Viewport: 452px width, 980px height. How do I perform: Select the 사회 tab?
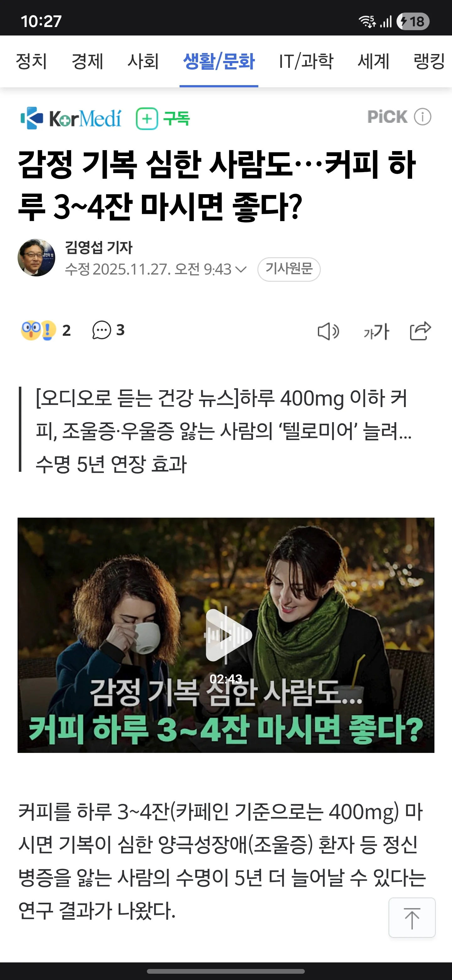pyautogui.click(x=143, y=61)
